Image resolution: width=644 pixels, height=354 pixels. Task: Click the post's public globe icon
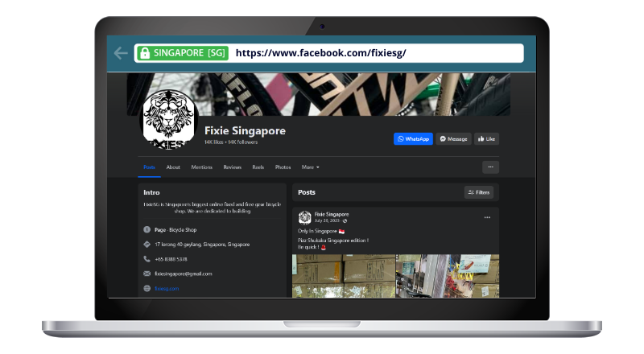345,221
